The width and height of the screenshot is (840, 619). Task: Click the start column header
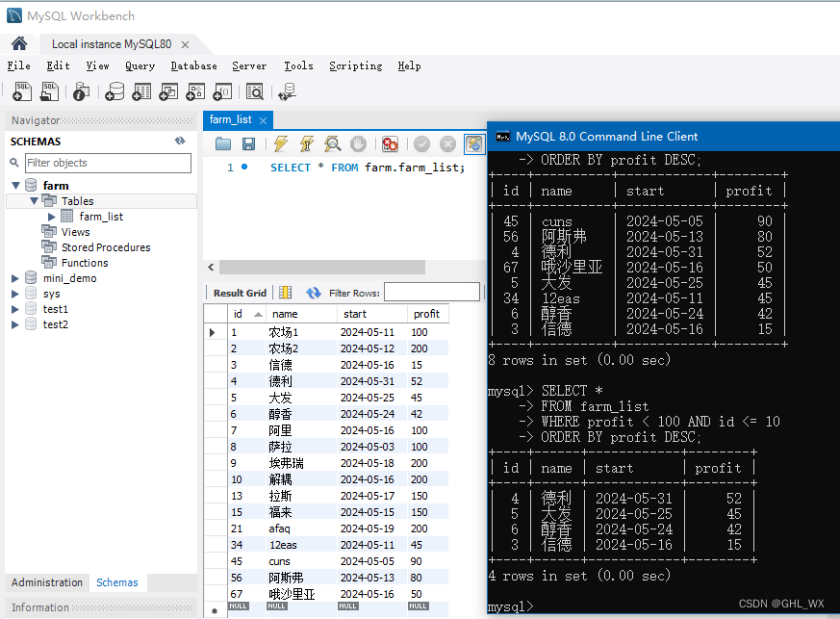(x=371, y=314)
